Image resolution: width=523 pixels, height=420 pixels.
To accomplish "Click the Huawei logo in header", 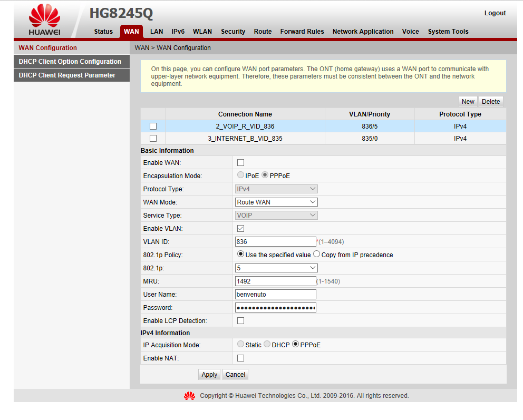I will coord(44,19).
